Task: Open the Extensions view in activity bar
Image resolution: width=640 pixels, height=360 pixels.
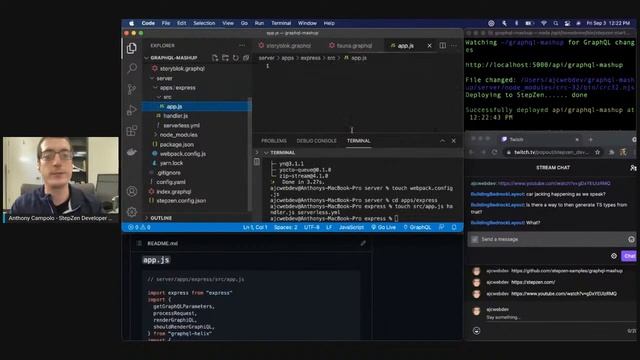Action: click(131, 131)
